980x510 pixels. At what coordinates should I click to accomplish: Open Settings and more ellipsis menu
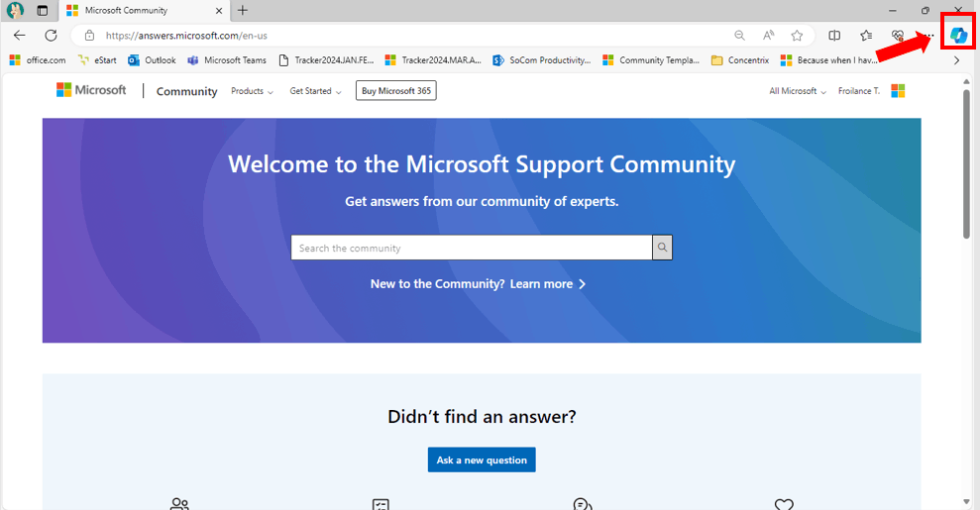928,36
